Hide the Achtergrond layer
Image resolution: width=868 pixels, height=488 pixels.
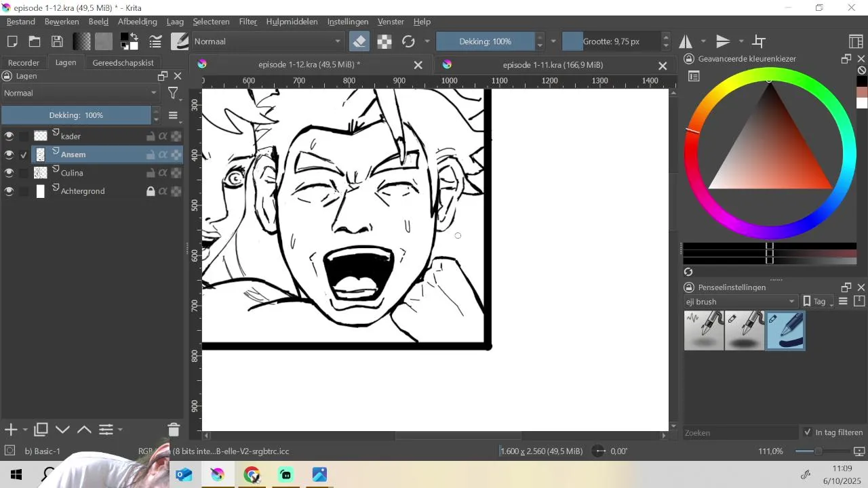[9, 191]
